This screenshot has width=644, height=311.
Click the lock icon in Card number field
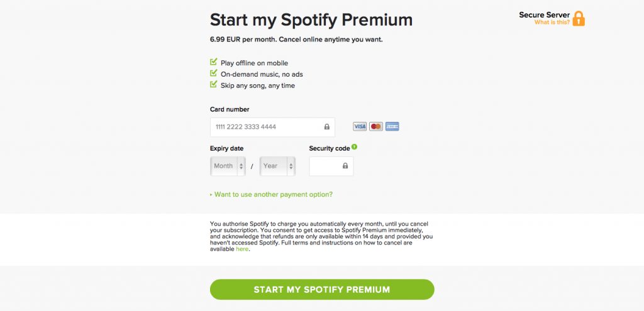[326, 127]
